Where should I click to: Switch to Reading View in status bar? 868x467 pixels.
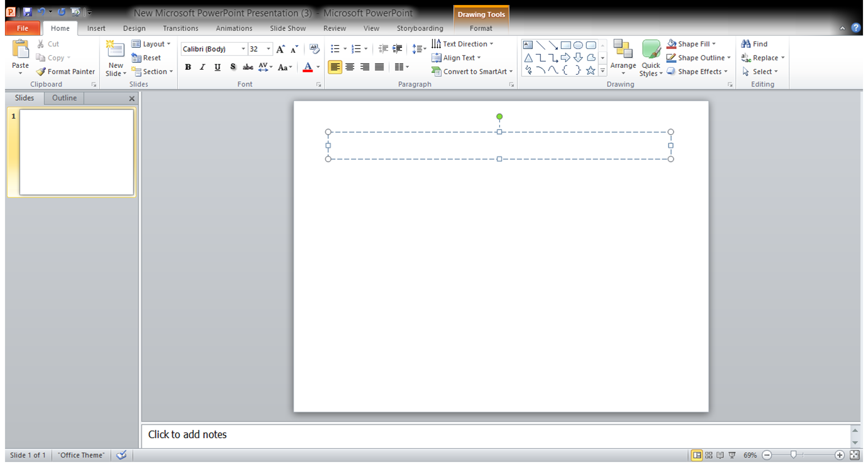pos(721,455)
